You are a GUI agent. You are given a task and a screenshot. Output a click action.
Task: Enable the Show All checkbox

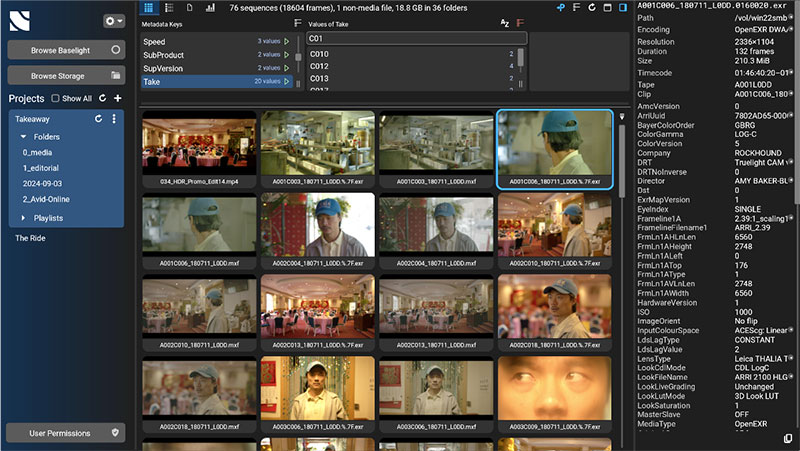pyautogui.click(x=55, y=99)
